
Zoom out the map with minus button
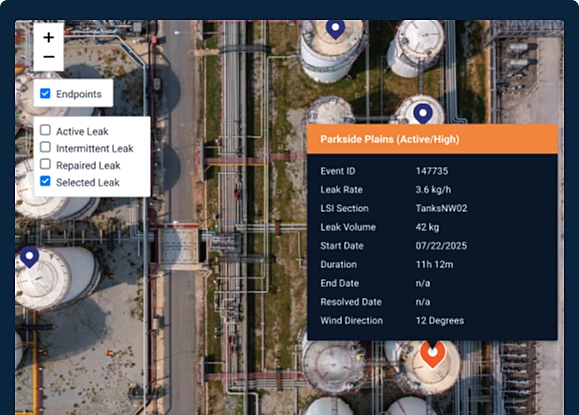[48, 57]
